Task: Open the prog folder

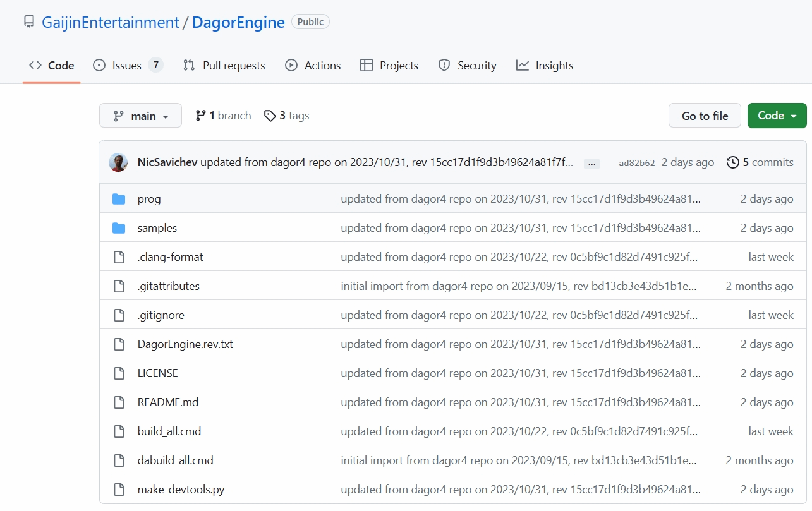Action: pos(149,199)
